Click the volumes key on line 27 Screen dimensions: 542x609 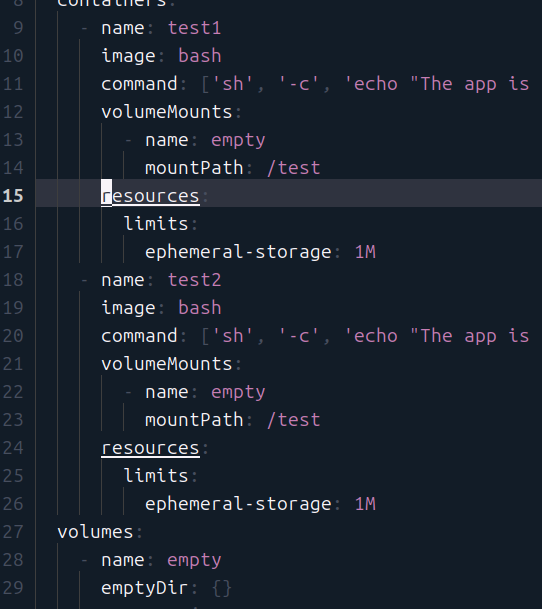95,532
